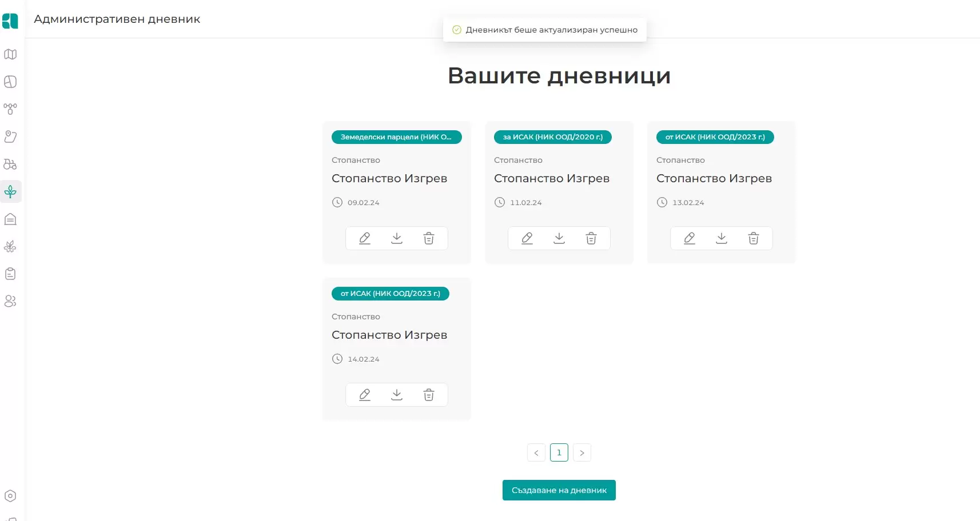Open the crop leaves icon in sidebar
The height and width of the screenshot is (521, 980).
click(x=10, y=246)
